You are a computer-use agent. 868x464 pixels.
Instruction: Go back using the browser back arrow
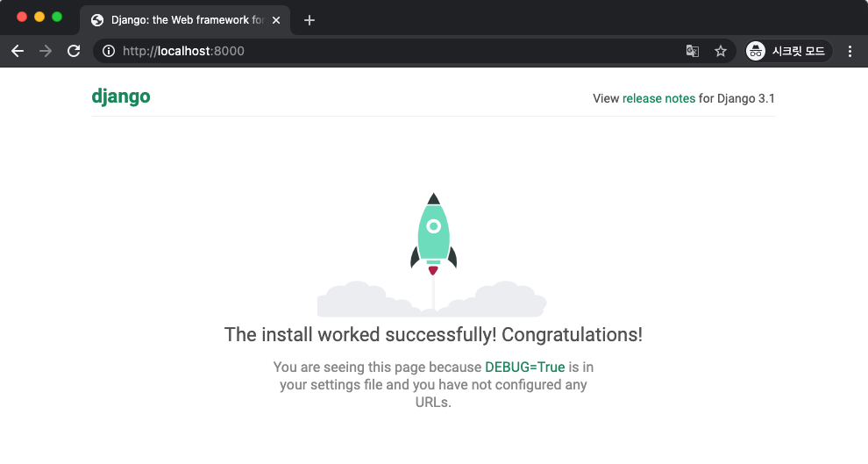click(18, 51)
